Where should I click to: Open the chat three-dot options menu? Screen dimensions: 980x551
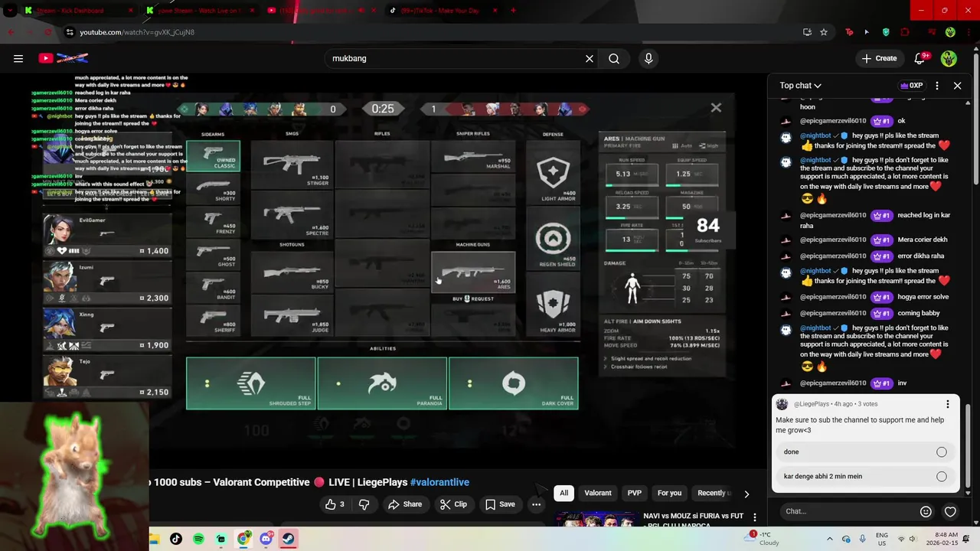[x=937, y=86]
